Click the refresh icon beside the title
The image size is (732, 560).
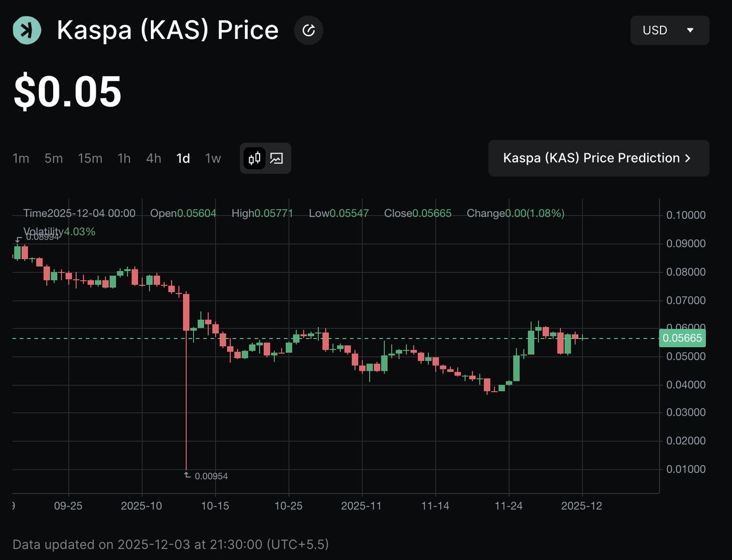(x=308, y=30)
